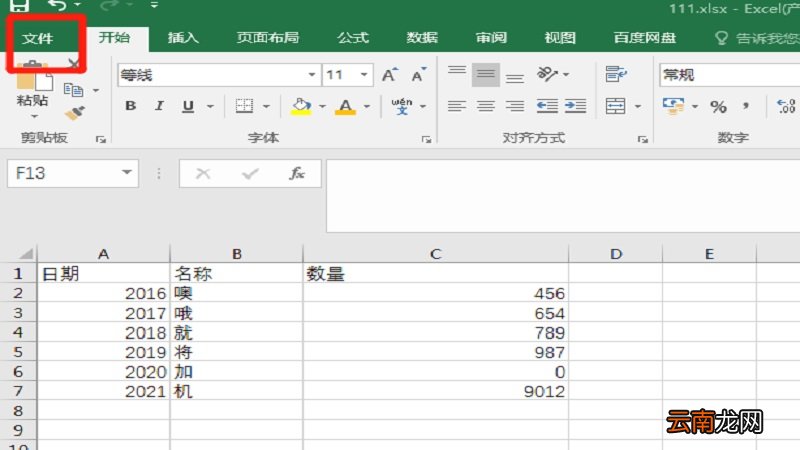800x450 pixels.
Task: Open the 文件 tab
Action: [37, 38]
